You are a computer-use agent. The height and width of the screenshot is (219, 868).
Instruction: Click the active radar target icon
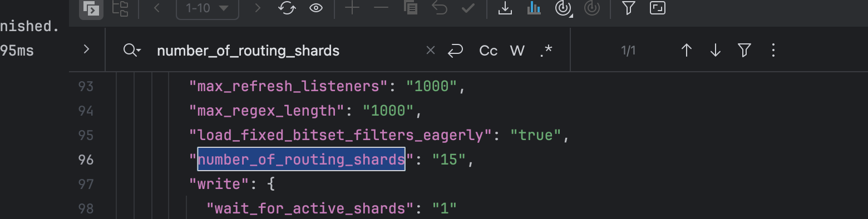click(x=564, y=8)
